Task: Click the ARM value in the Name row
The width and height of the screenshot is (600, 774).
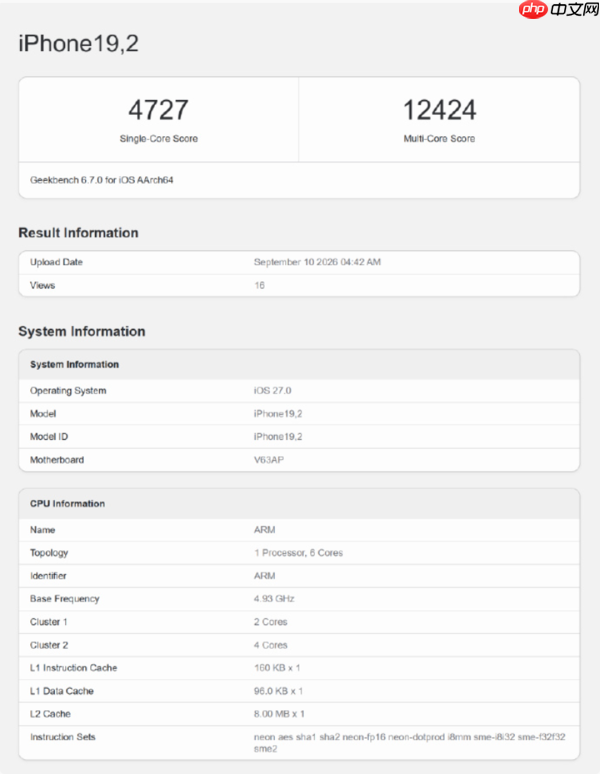Action: 264,530
